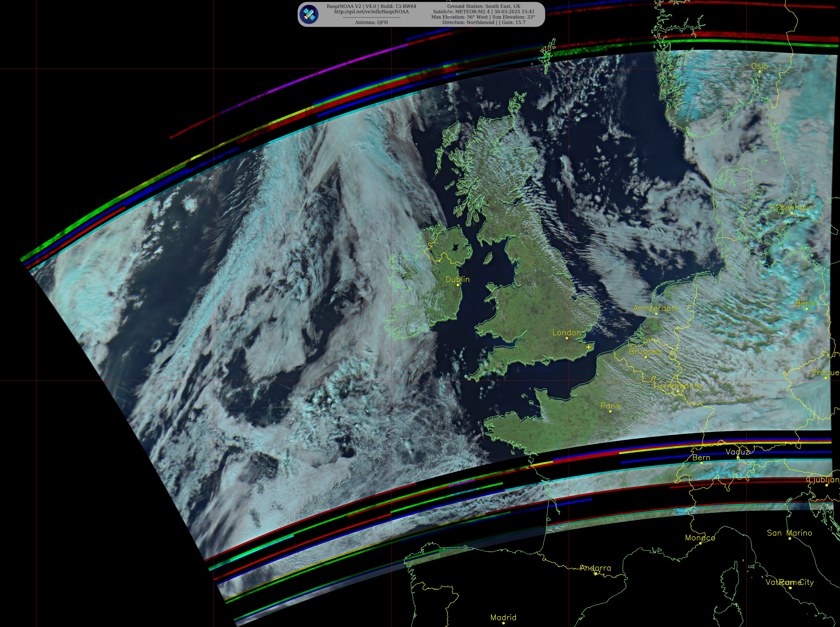The height and width of the screenshot is (627, 840).
Task: Click the Paris city label
Action: point(610,406)
